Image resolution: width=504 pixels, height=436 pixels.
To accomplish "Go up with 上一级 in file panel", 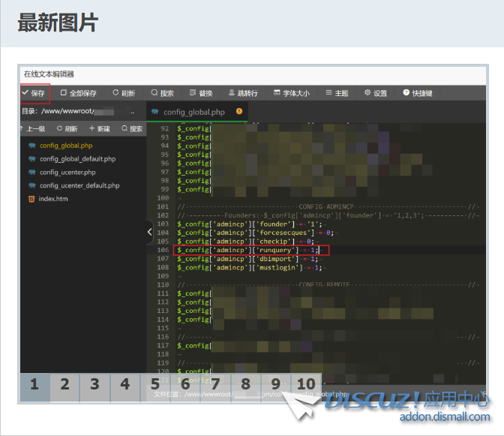I will 33,128.
